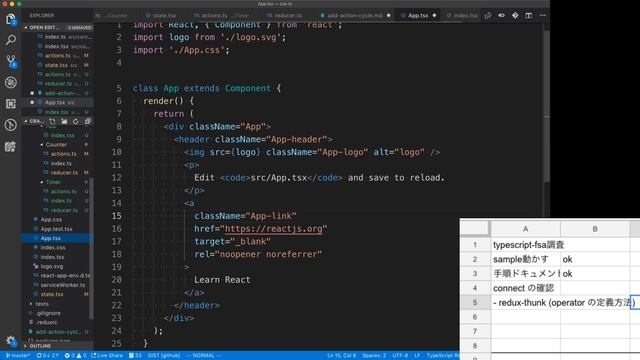Open serviceWorker.ts in file tree

[57, 285]
